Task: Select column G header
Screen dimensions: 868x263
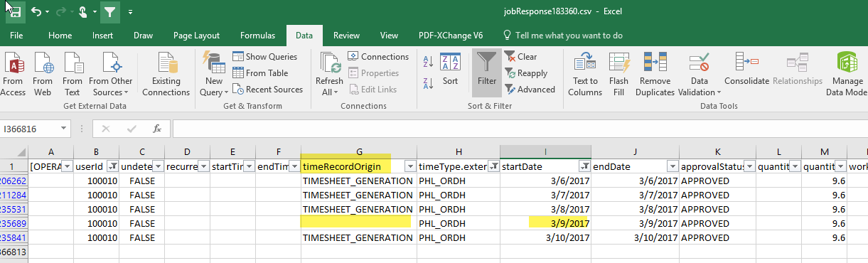Action: point(359,151)
